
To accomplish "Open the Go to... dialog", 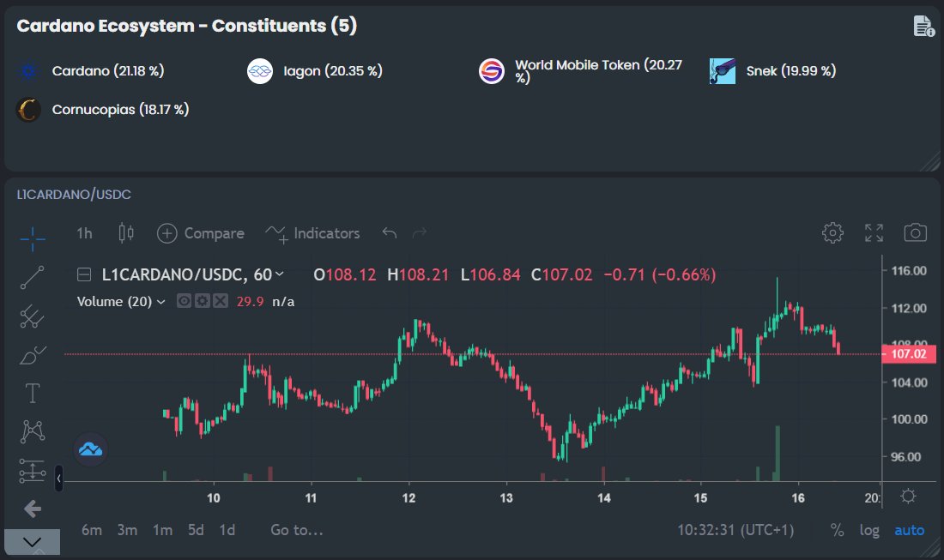I will tap(296, 530).
